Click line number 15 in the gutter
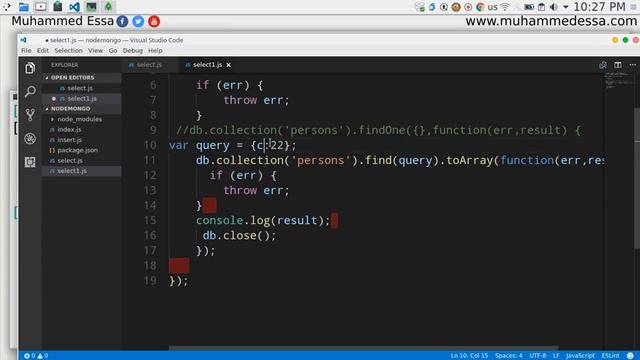The height and width of the screenshot is (360, 640). pos(150,220)
